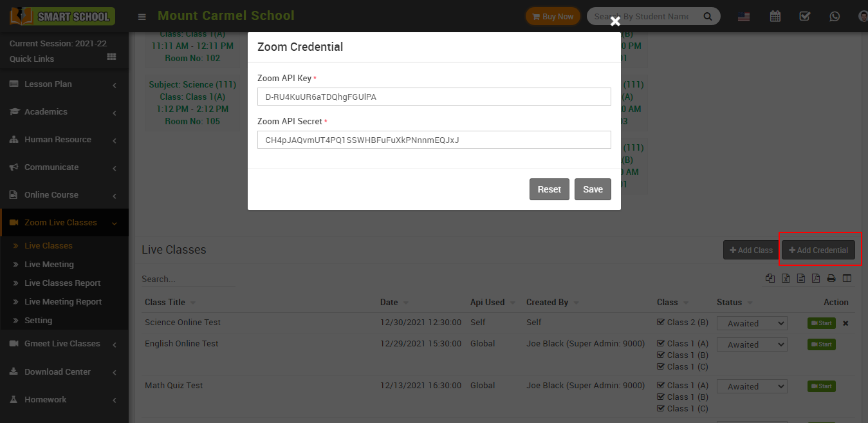
Task: Export the class list as PDF
Action: (816, 277)
